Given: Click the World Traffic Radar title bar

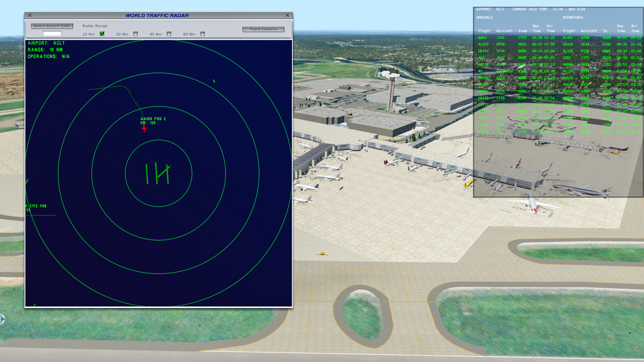Looking at the screenshot, I should (157, 15).
